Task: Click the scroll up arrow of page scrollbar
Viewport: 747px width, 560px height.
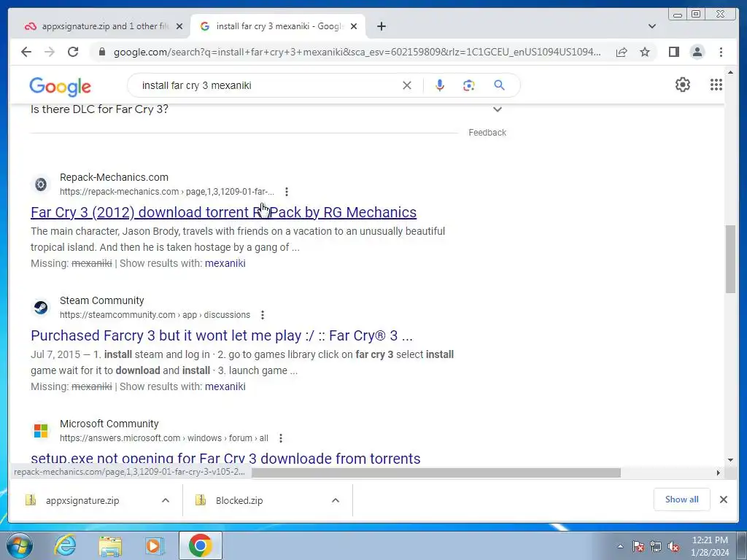Action: (730, 72)
